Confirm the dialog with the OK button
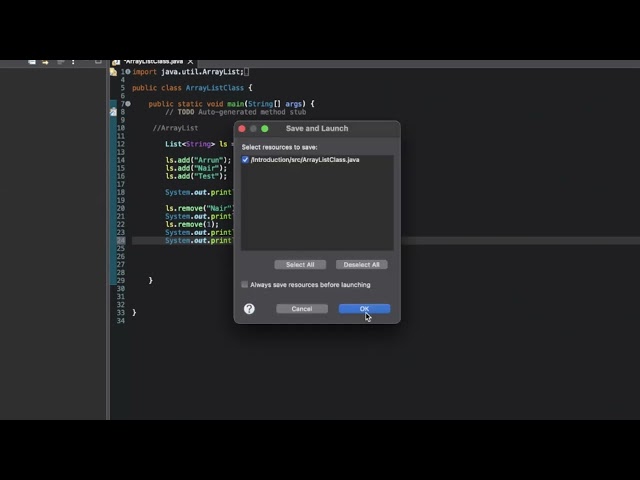640x480 pixels. (364, 309)
